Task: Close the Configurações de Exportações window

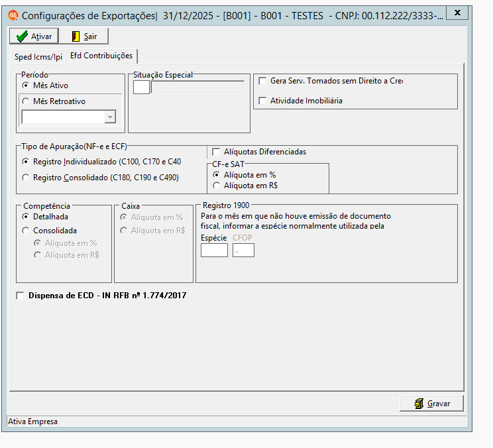Action: (457, 13)
